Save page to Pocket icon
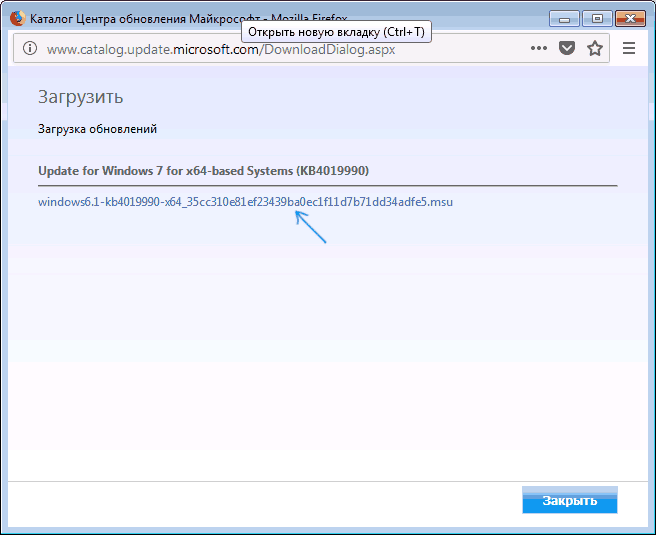This screenshot has width=656, height=535. pos(567,49)
